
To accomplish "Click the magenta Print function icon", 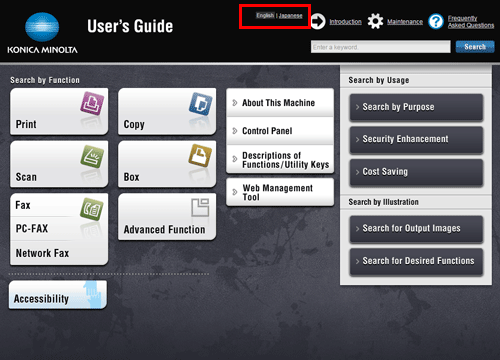I will 92,104.
